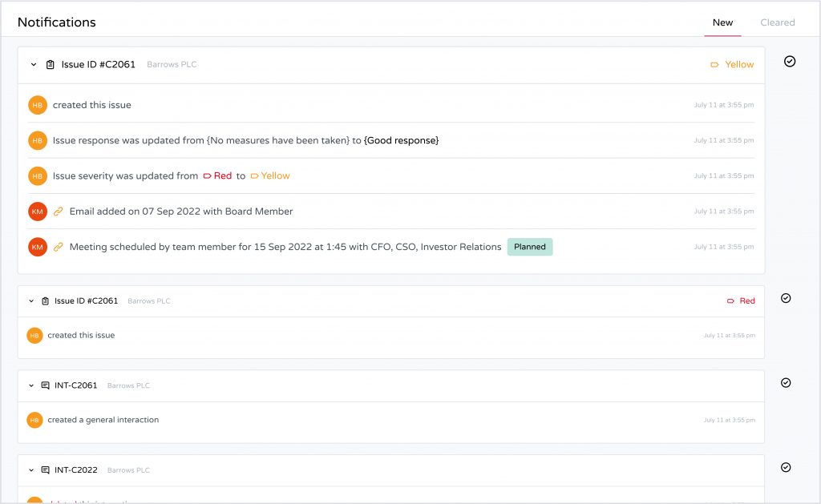Click Barrows PLC next to INT-C2061

point(128,385)
